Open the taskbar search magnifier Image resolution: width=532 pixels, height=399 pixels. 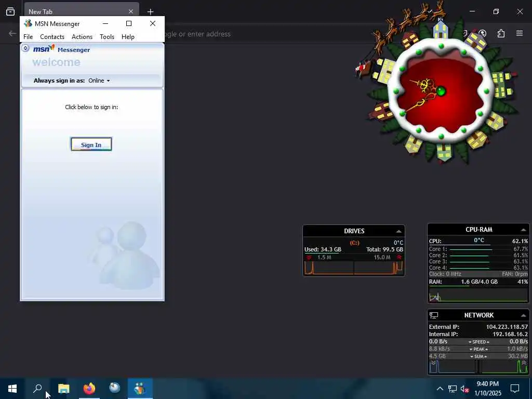click(37, 389)
